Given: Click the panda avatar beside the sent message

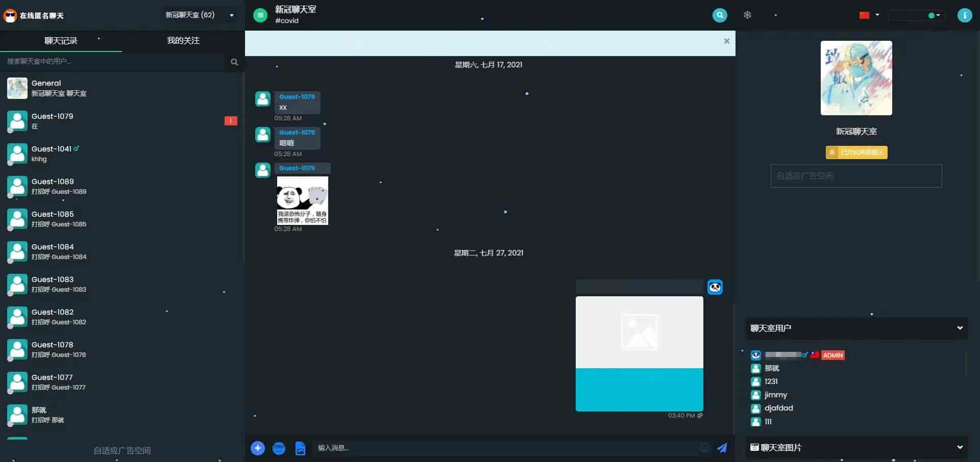Looking at the screenshot, I should [x=715, y=287].
